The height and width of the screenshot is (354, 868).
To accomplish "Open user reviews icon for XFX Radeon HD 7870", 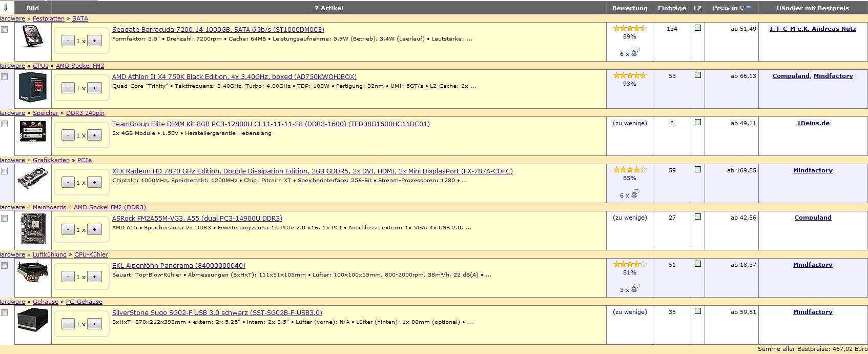I will click(x=635, y=194).
